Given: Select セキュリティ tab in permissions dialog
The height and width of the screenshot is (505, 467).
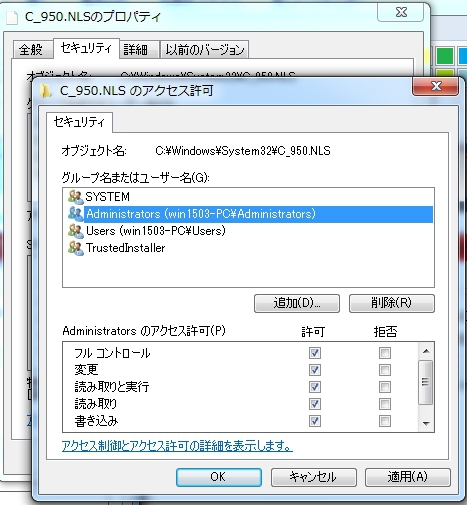Looking at the screenshot, I should pos(79,122).
